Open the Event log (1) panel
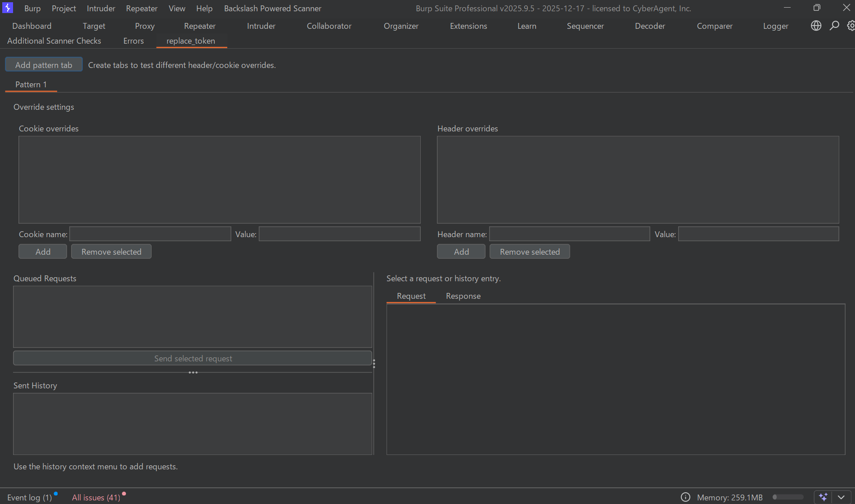This screenshot has width=855, height=504. 30,497
